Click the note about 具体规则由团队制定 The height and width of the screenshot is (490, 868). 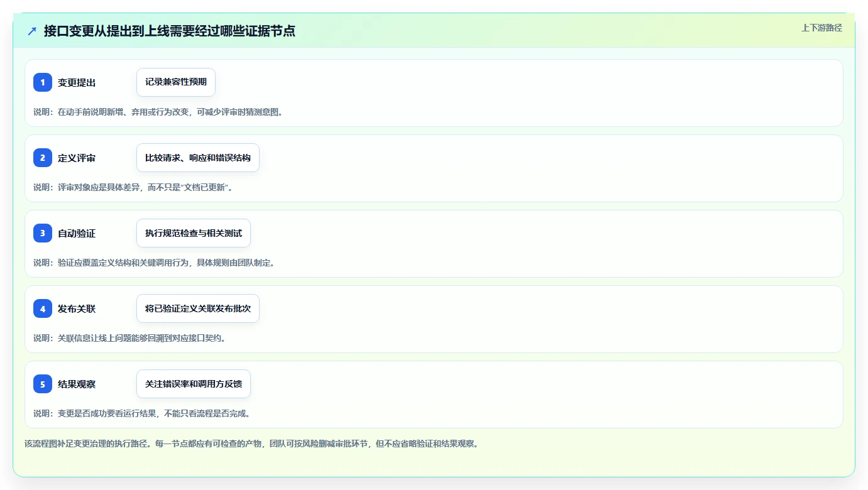point(154,263)
